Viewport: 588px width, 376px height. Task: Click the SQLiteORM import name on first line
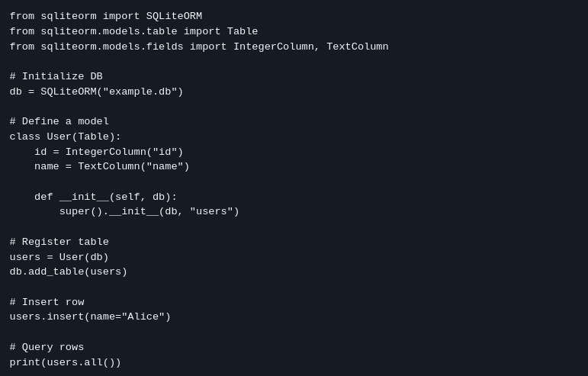coord(174,16)
